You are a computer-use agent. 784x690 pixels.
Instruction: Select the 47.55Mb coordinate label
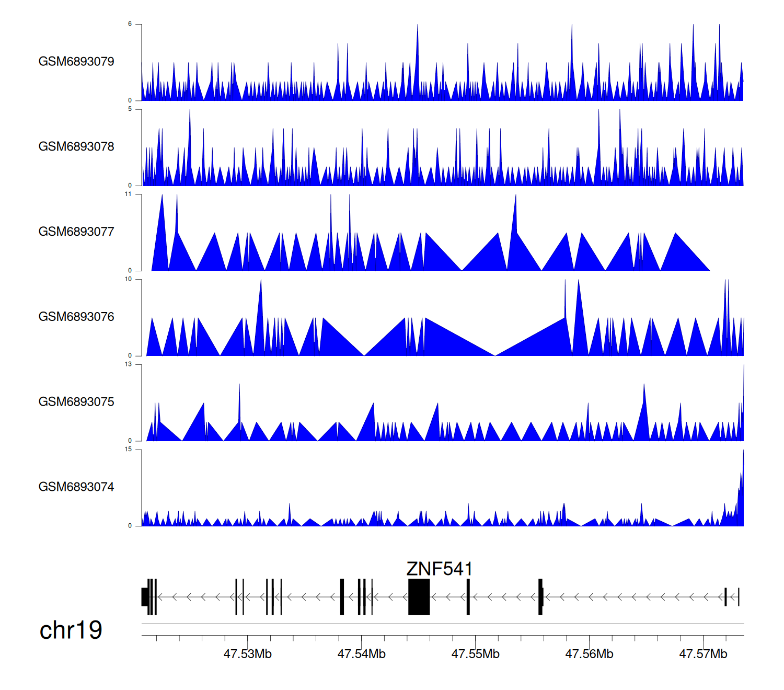point(476,654)
